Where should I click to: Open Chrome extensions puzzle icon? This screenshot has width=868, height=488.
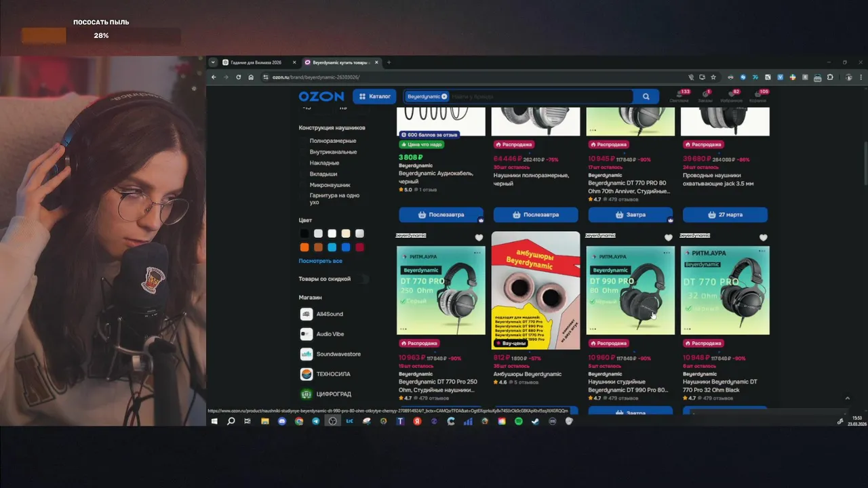830,77
